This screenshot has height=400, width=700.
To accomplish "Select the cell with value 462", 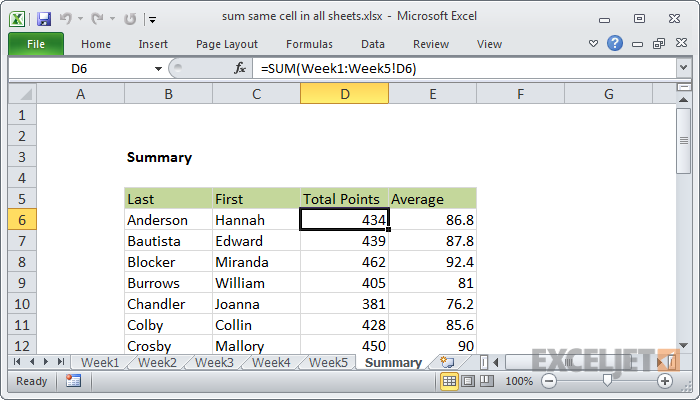I will click(345, 262).
